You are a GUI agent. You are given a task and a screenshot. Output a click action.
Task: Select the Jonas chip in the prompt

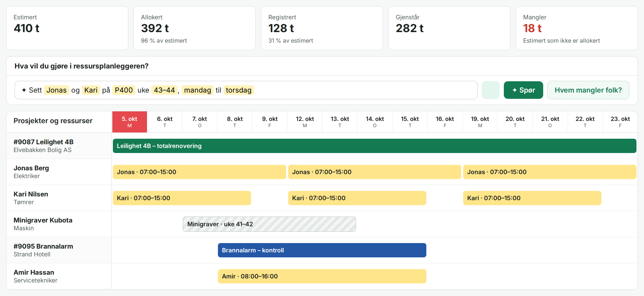[56, 90]
